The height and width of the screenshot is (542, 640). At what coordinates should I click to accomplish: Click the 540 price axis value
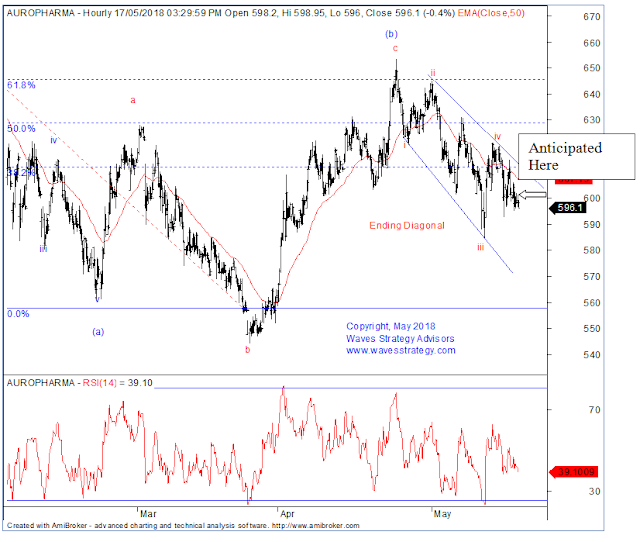click(x=592, y=355)
